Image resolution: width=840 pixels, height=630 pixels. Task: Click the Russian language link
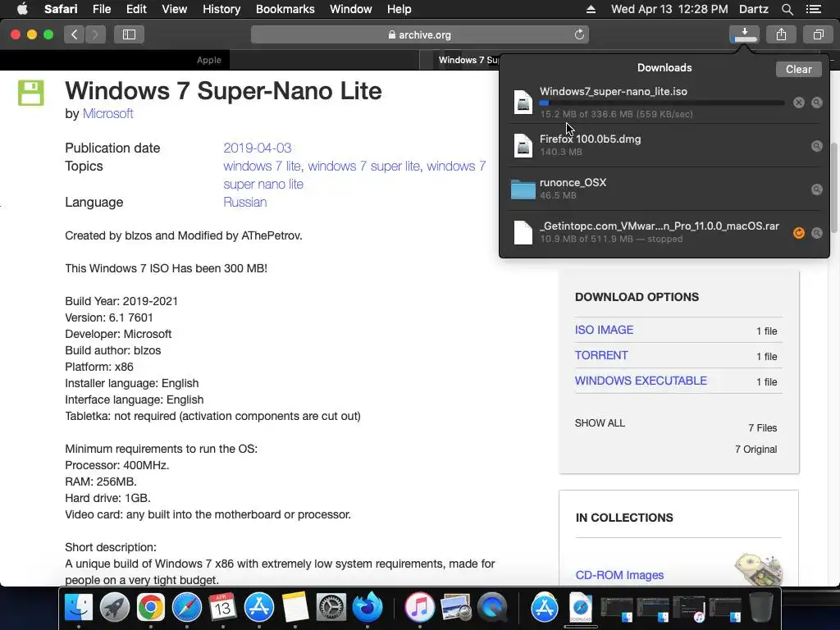244,202
